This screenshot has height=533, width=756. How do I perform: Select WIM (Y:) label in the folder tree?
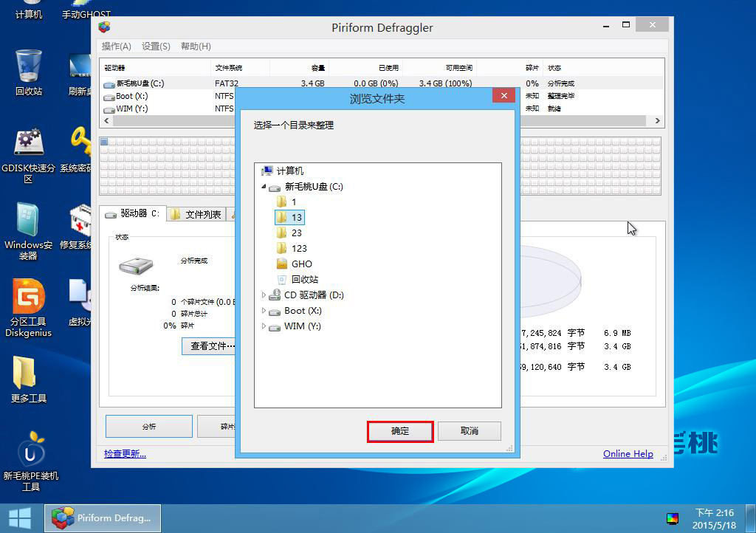[x=302, y=326]
